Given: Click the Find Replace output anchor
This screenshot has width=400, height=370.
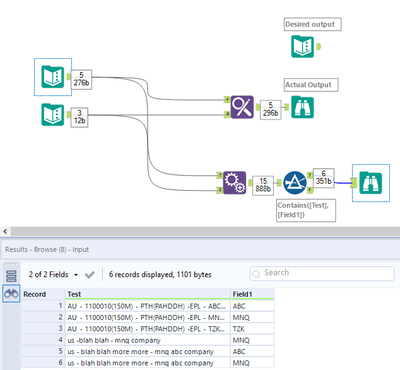Looking at the screenshot, I should [x=258, y=107].
